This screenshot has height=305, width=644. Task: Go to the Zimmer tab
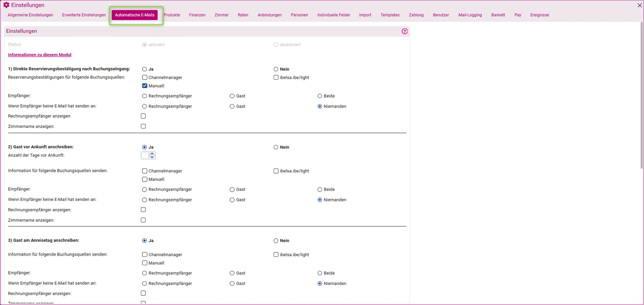[x=221, y=15]
